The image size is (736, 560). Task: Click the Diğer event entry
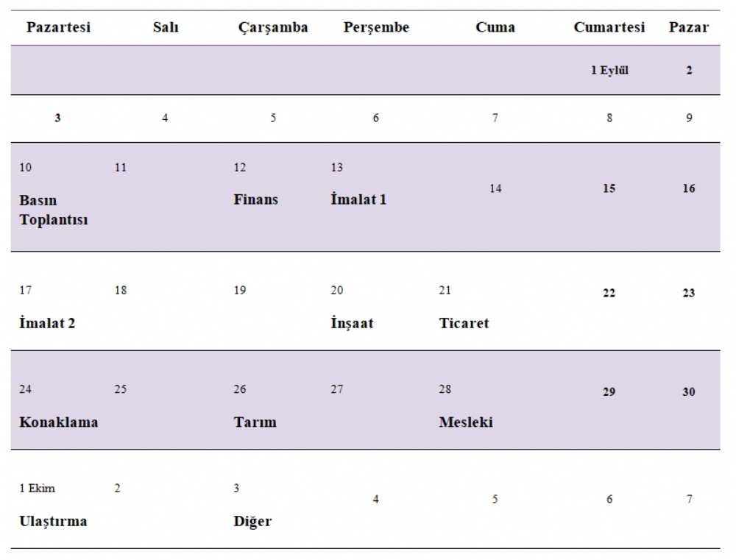[x=252, y=522]
